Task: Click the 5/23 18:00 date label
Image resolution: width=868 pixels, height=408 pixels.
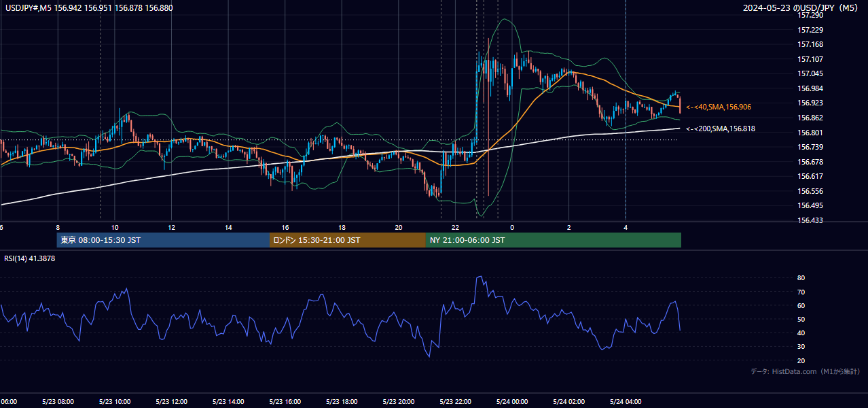Action: pyautogui.click(x=342, y=402)
